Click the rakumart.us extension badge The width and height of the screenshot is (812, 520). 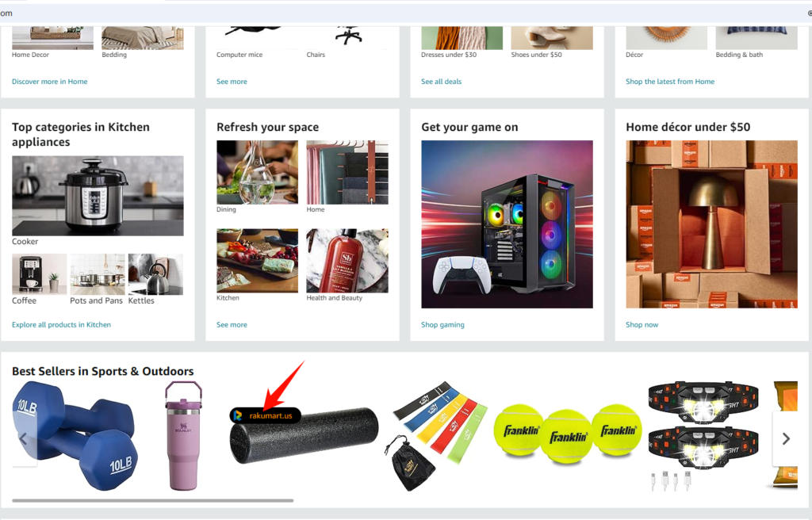point(265,415)
